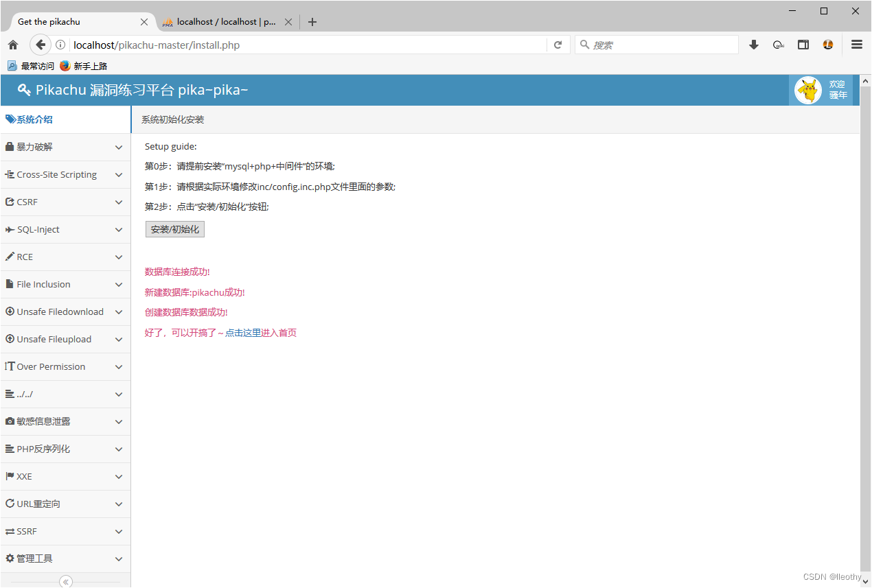Image resolution: width=872 pixels, height=588 pixels.
Task: Expand the RCE chevron
Action: coord(119,257)
